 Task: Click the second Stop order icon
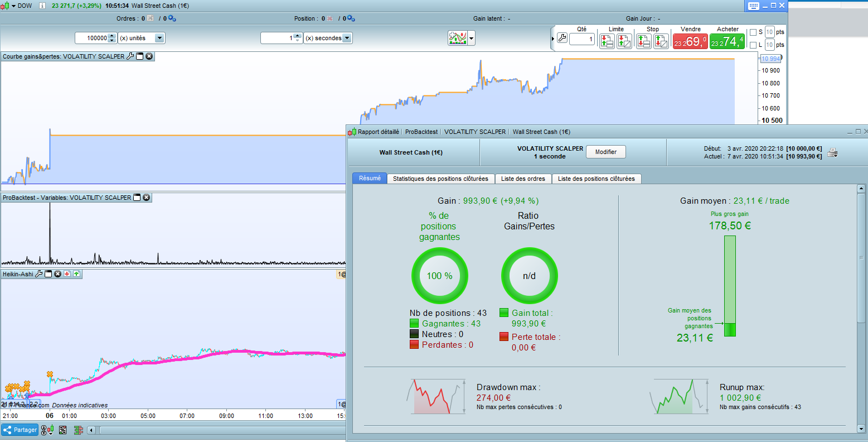click(661, 41)
